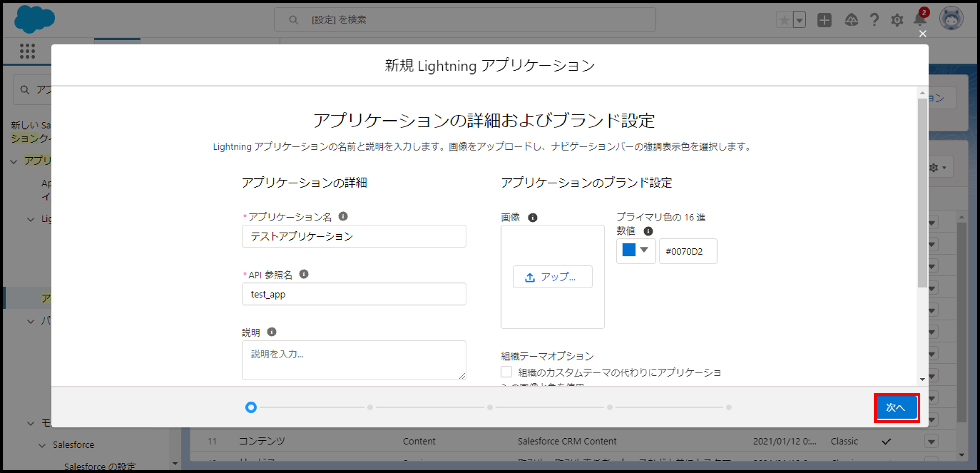Open the コンテンツ row action dropdown
Screen dimensions: 980x473
point(931,441)
